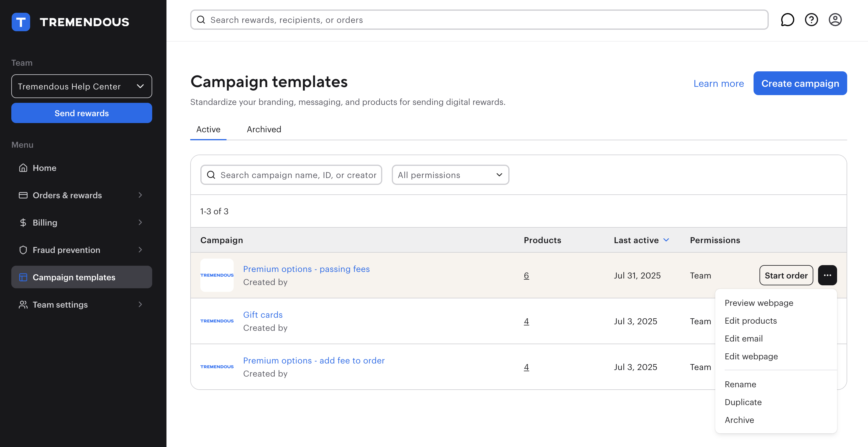Image resolution: width=868 pixels, height=447 pixels.
Task: Sort by Last active column arrow
Action: pos(666,240)
